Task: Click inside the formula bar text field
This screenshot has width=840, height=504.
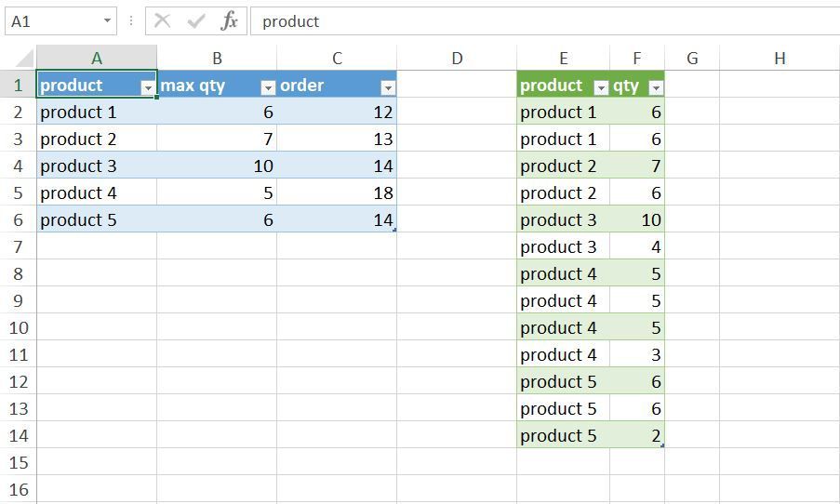Action: tap(540, 20)
